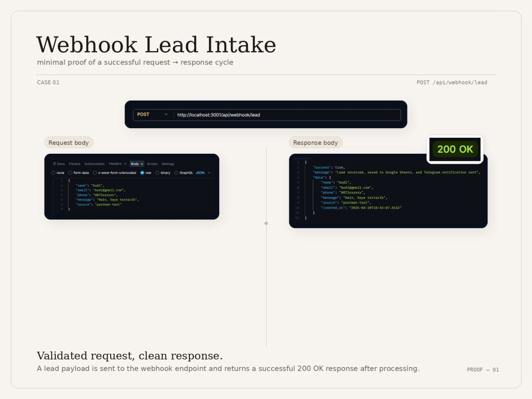Open the Scripts tab
The image size is (532, 399).
pos(152,164)
